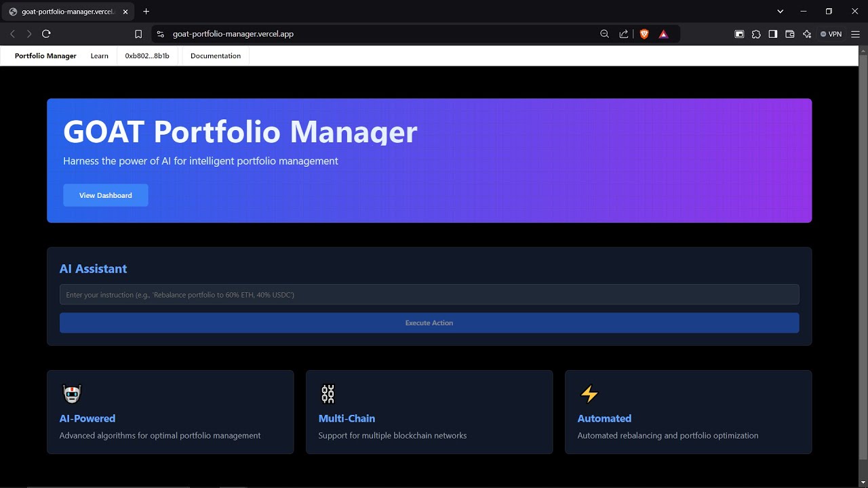Click wallet address 0xb802...8b1b
This screenshot has width=868, height=488.
pos(147,56)
